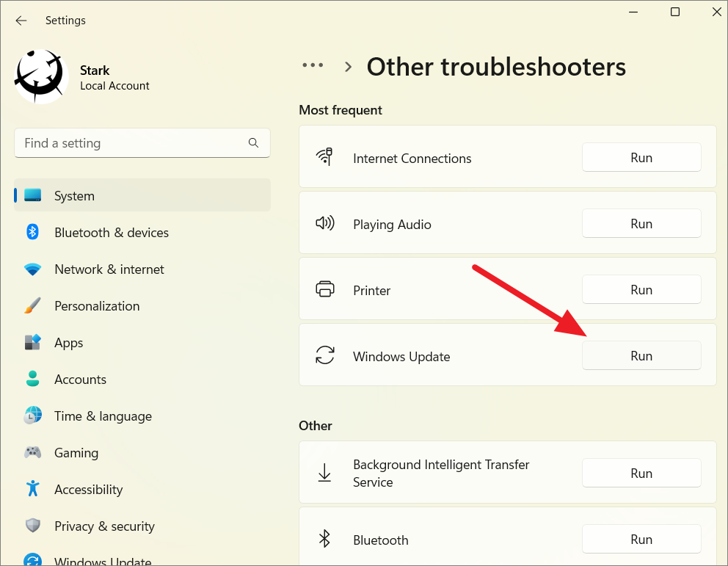Click the Stark account name
This screenshot has height=566, width=728.
pos(95,70)
